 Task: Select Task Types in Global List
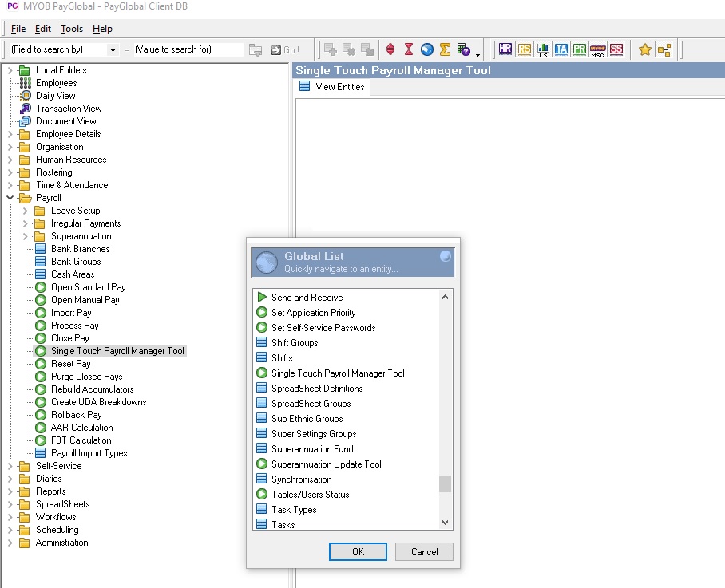point(294,510)
